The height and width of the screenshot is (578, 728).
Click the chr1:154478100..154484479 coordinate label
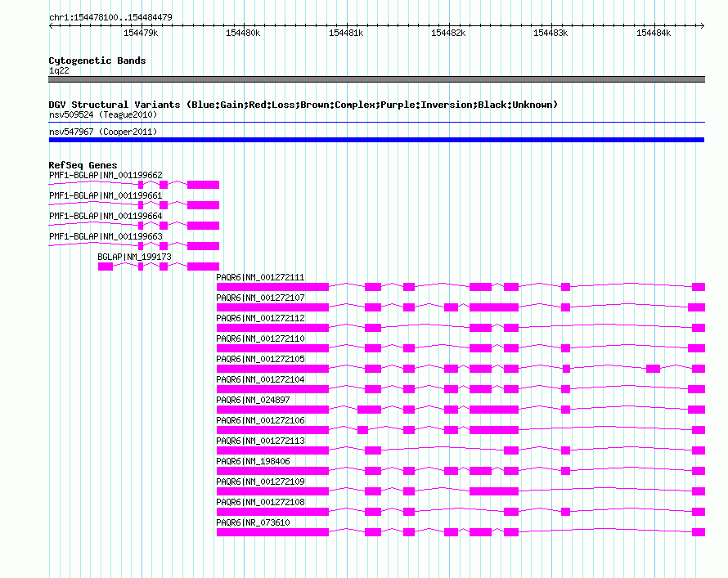tap(110, 17)
